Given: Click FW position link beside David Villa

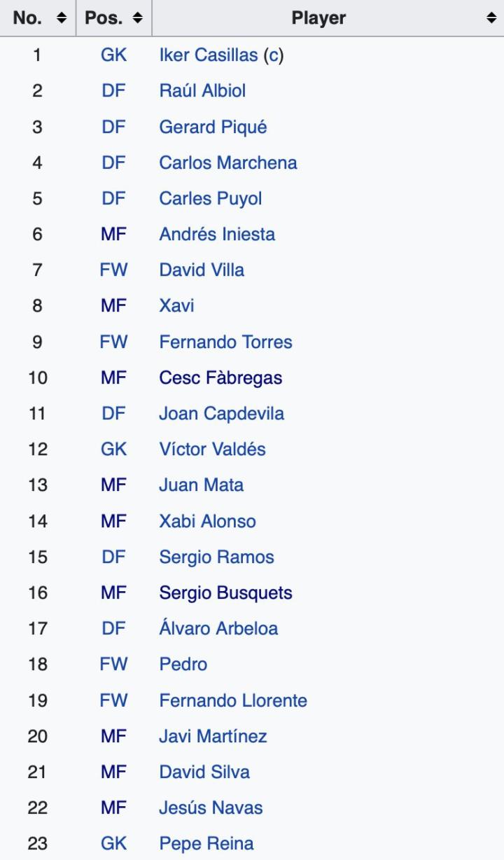Looking at the screenshot, I should [114, 270].
